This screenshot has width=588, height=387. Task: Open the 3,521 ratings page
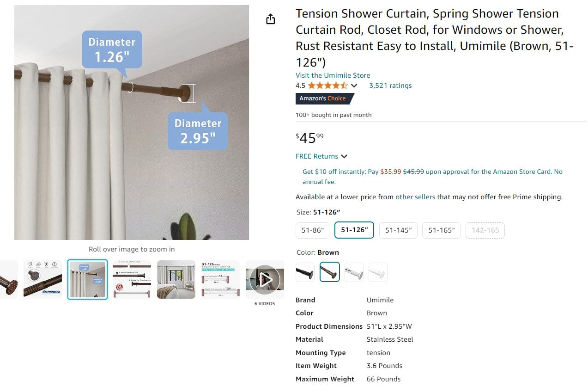click(390, 85)
